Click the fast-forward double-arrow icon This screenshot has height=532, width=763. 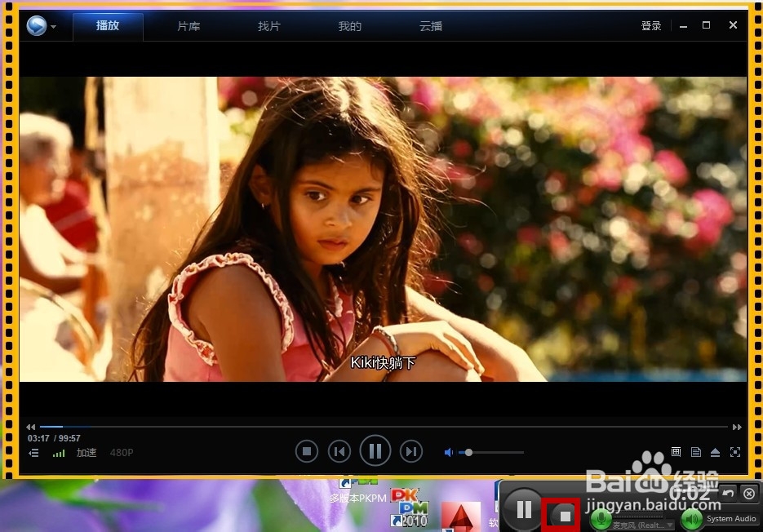point(737,427)
